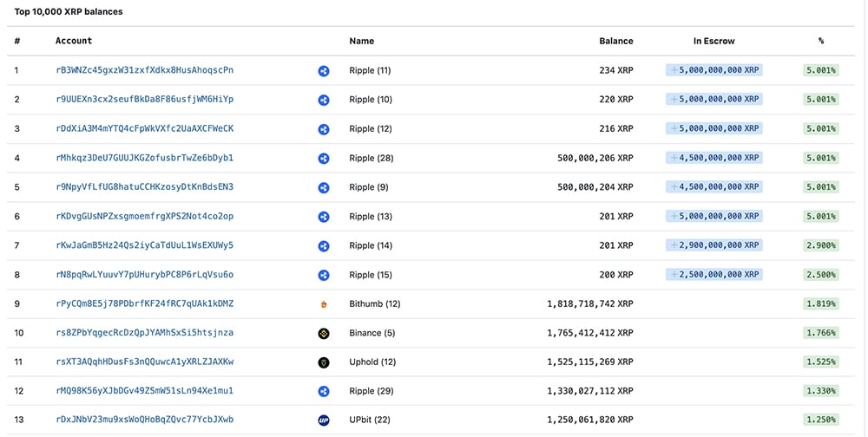
Task: Click the 1,818,718,742 XRP balance
Action: 590,304
